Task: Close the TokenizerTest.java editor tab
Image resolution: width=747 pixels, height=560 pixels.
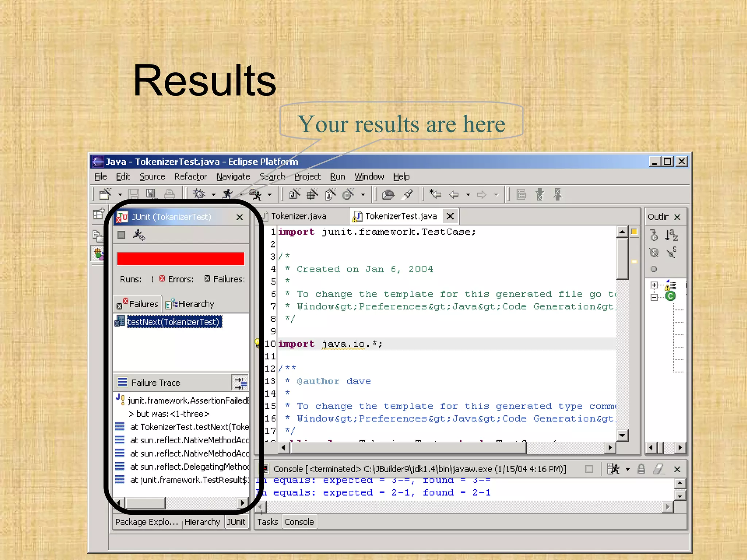Action: click(x=450, y=216)
